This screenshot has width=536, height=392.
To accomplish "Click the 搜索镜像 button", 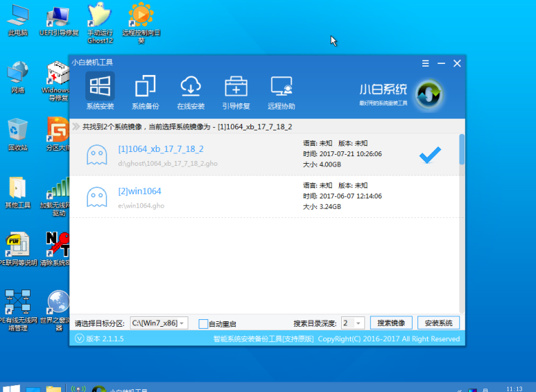I will coord(391,323).
